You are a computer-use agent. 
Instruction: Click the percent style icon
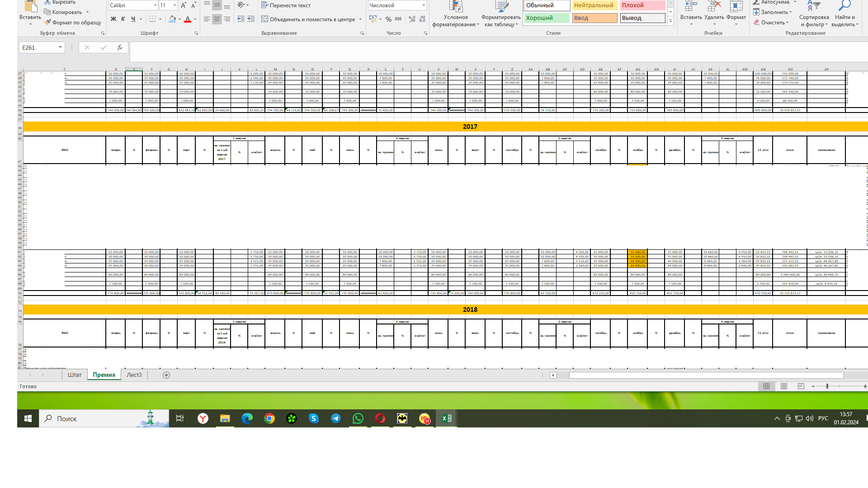(388, 19)
